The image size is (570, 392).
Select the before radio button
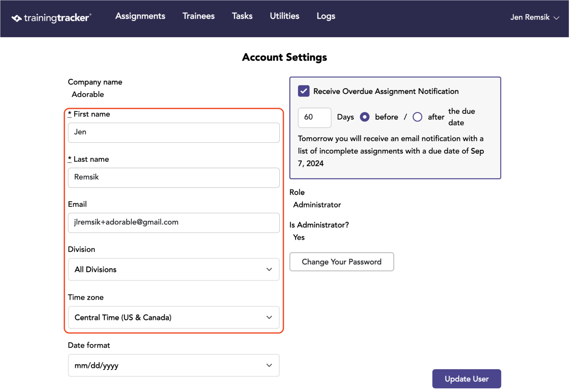tap(365, 117)
